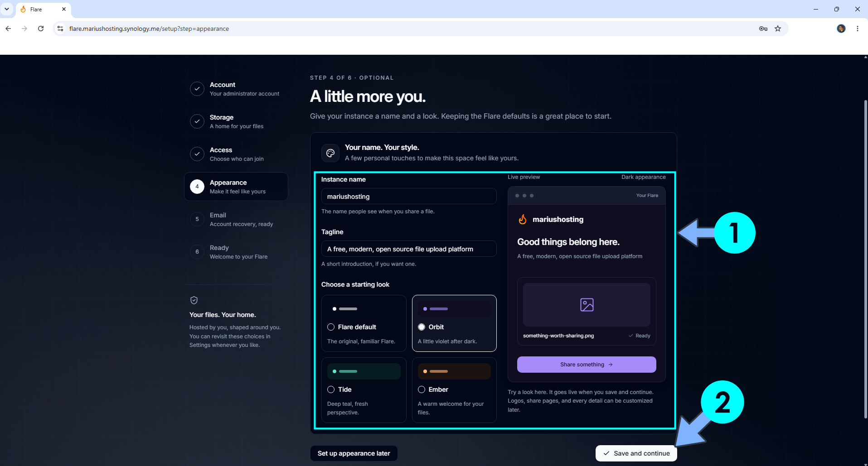Click Save and continue
Viewport: 868px width, 466px height.
[636, 453]
